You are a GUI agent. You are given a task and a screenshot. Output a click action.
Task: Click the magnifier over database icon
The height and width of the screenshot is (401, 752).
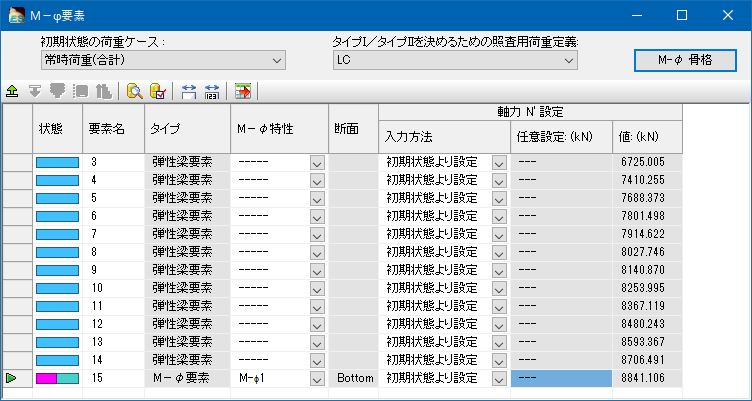pyautogui.click(x=134, y=91)
